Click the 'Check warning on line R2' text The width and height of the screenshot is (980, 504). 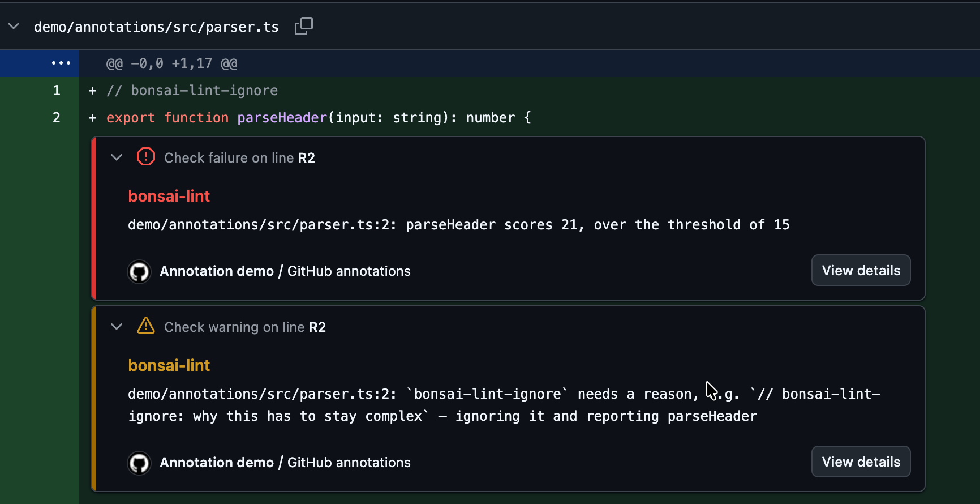tap(245, 327)
